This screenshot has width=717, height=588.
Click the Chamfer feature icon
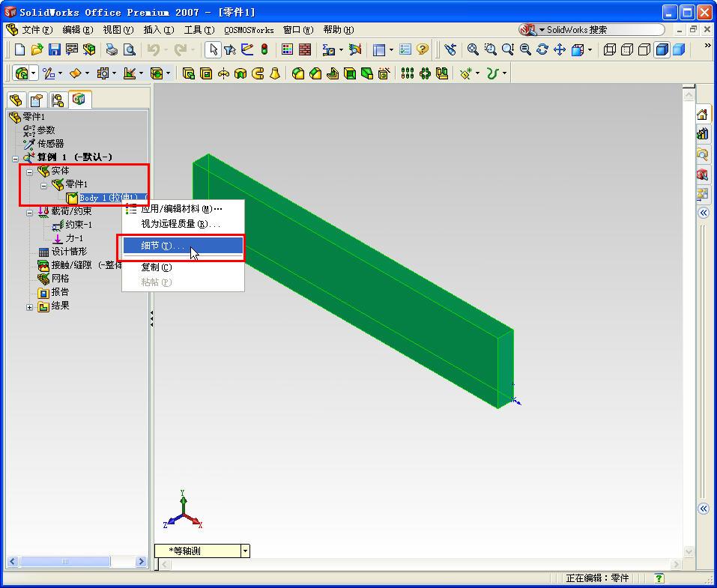[315, 73]
